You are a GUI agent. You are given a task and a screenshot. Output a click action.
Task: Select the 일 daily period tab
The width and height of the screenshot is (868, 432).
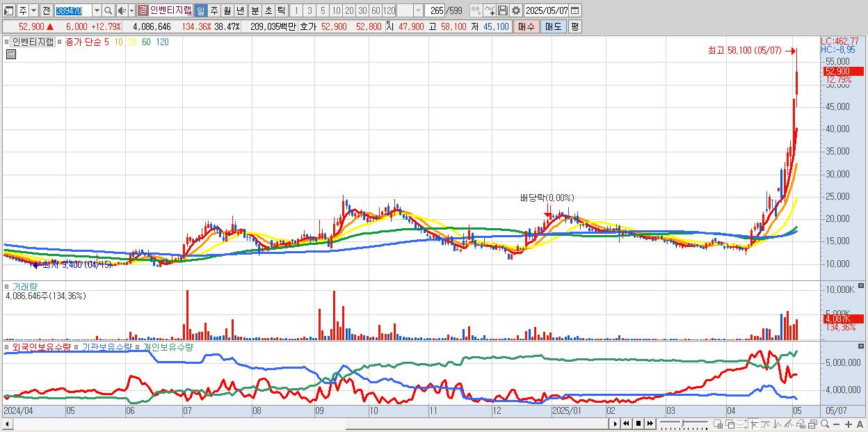coord(200,10)
